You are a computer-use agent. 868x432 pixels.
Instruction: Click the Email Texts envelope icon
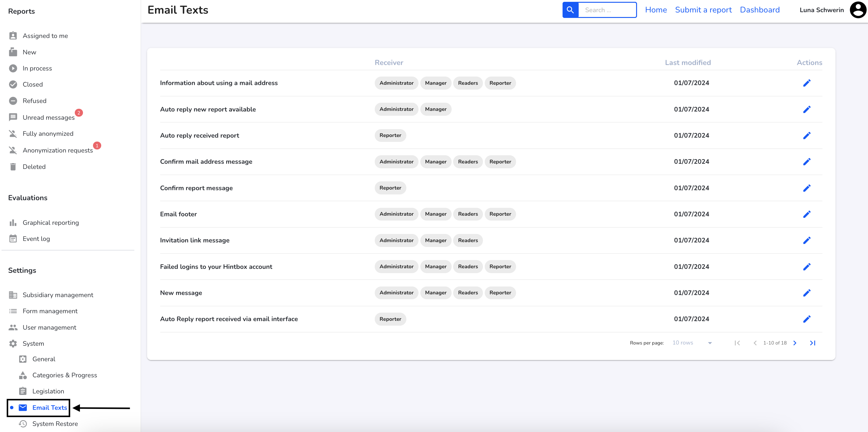click(23, 407)
